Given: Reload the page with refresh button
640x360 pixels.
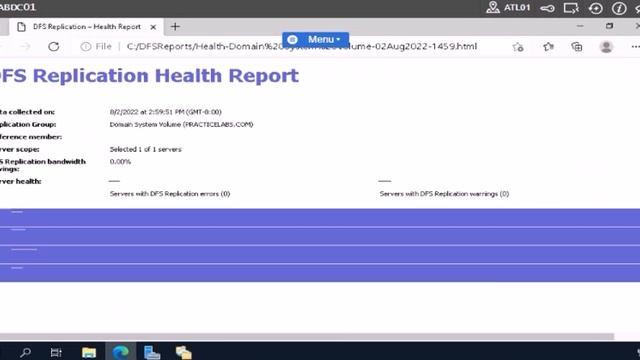Looking at the screenshot, I should click(53, 47).
